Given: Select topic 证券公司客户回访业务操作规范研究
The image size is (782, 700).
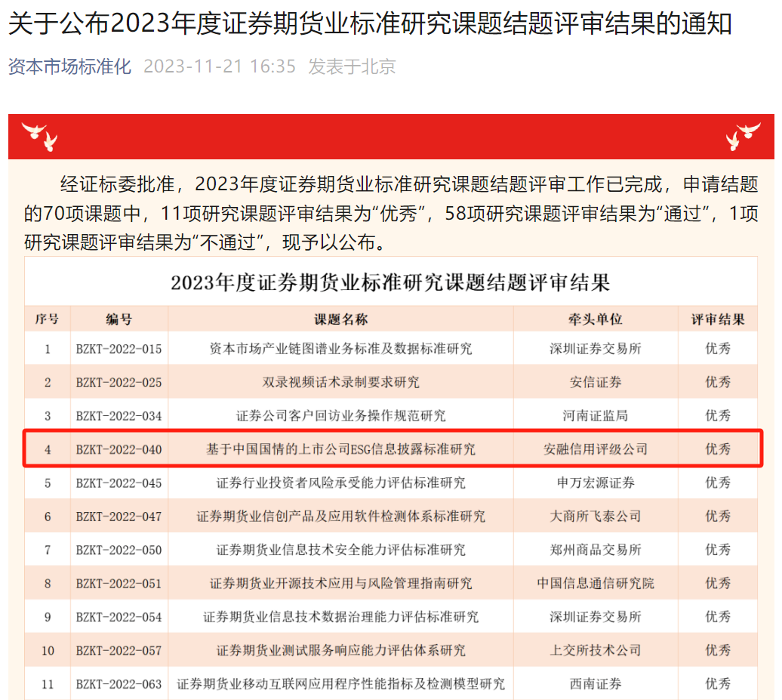Looking at the screenshot, I should [x=340, y=415].
